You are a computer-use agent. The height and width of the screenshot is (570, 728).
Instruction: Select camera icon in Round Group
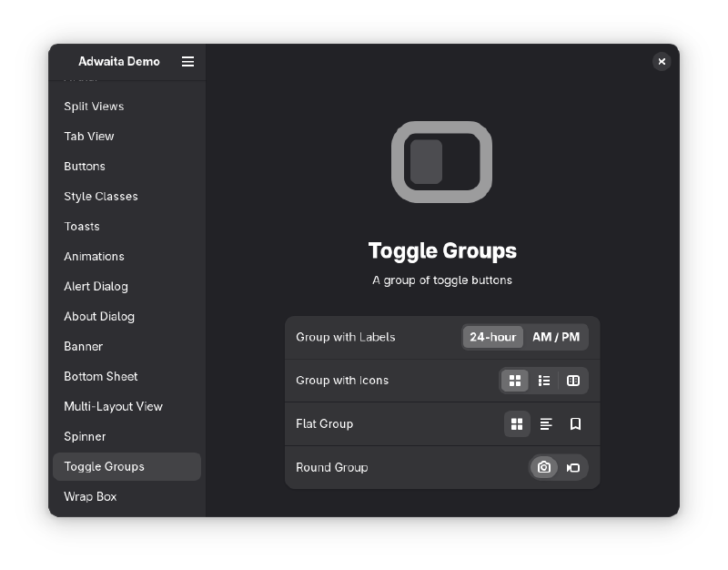pos(544,467)
